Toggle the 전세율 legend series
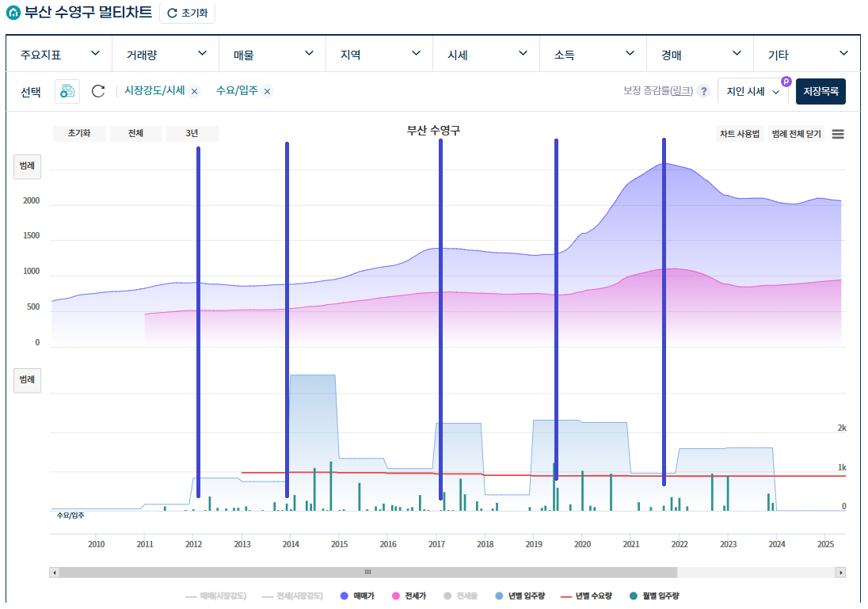Image resolution: width=868 pixels, height=609 pixels. 461,596
